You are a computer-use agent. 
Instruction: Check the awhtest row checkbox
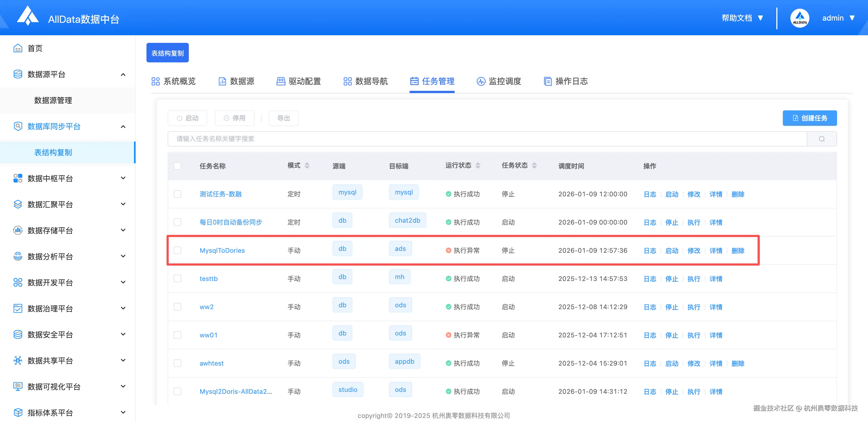pos(177,363)
